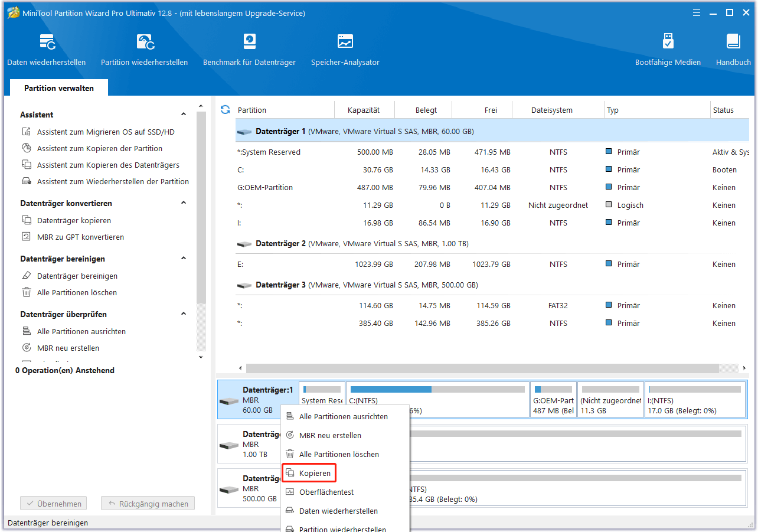Sort by Kapazität column header

coord(364,110)
